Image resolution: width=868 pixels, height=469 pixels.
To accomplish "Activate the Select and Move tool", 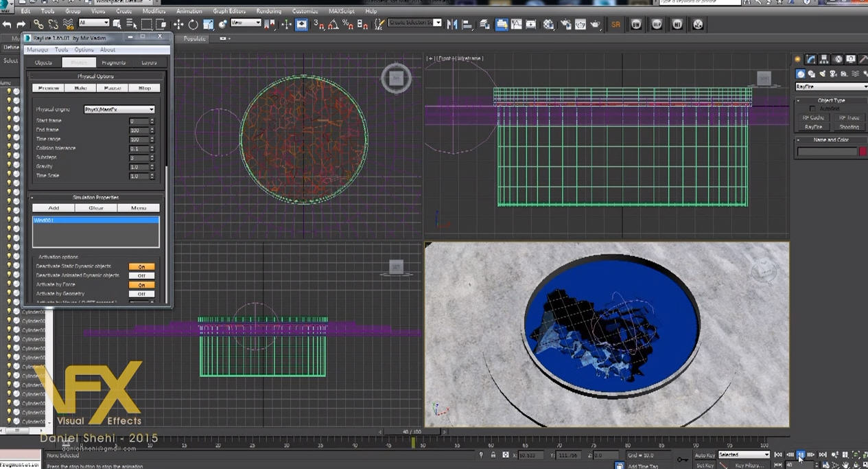I will [178, 25].
